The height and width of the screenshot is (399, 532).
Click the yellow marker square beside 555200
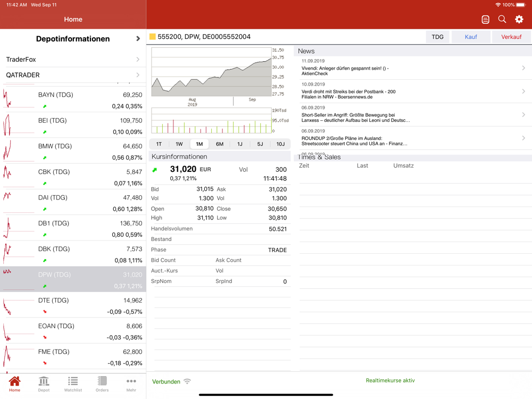(153, 37)
